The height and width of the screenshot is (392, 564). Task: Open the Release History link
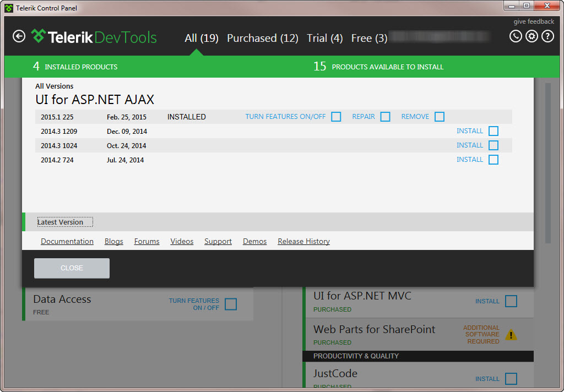[x=303, y=241]
